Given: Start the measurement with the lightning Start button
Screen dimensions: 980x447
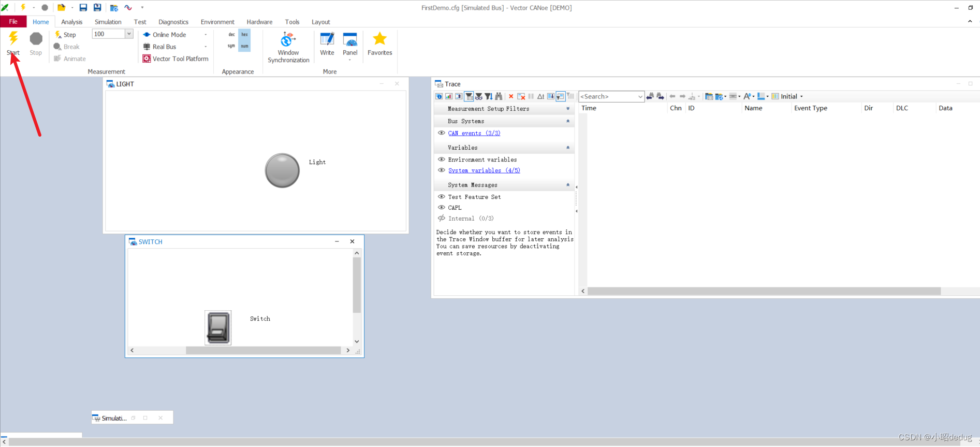Looking at the screenshot, I should point(13,43).
